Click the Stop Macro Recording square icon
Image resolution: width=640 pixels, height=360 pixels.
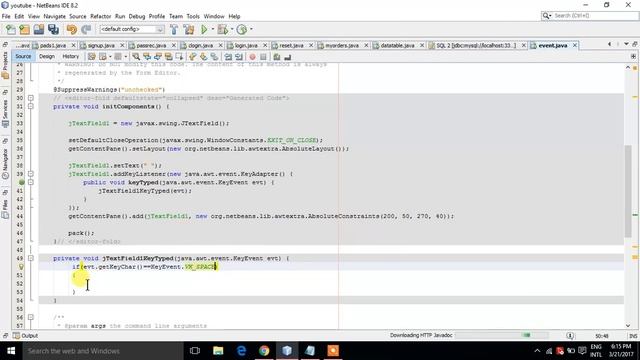click(x=263, y=57)
